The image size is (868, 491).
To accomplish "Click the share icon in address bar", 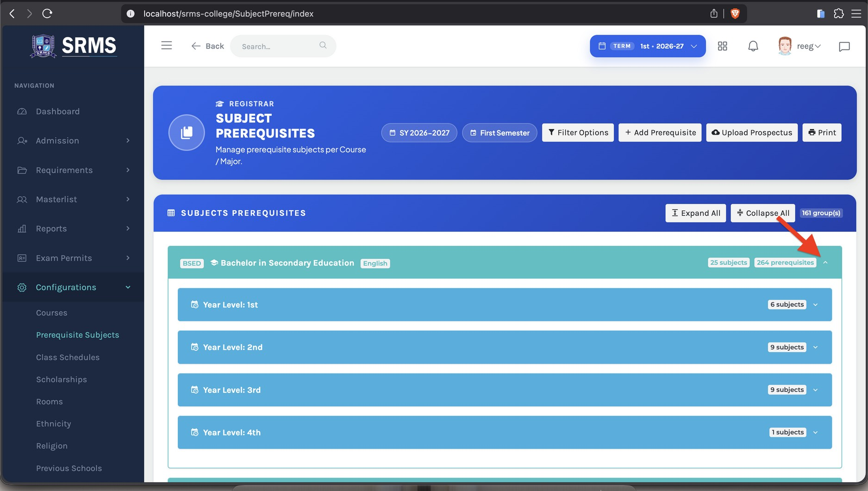I will click(714, 13).
